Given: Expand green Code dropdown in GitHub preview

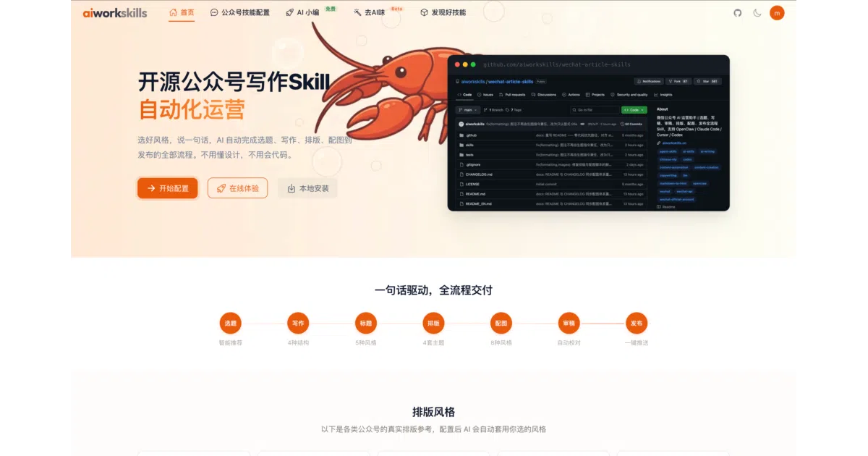Looking at the screenshot, I should pos(634,110).
